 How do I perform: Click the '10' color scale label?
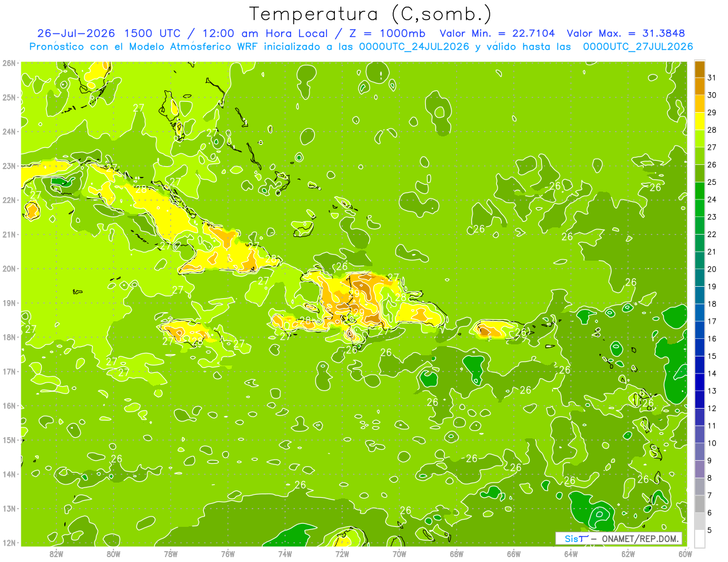(712, 443)
